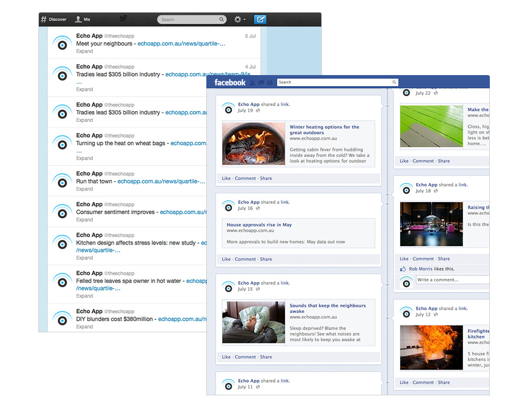
Task: Like the July 16 Facebook post
Action: point(226,259)
